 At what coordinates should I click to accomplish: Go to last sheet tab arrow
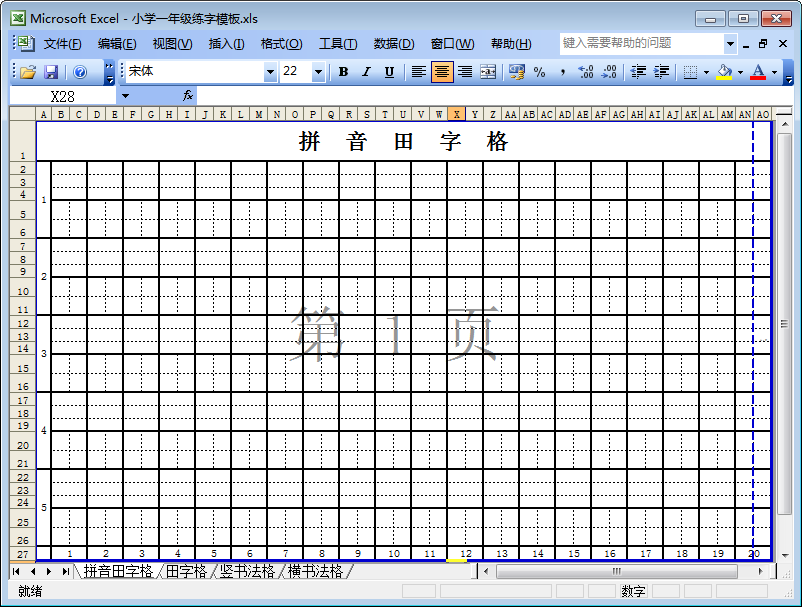click(65, 571)
